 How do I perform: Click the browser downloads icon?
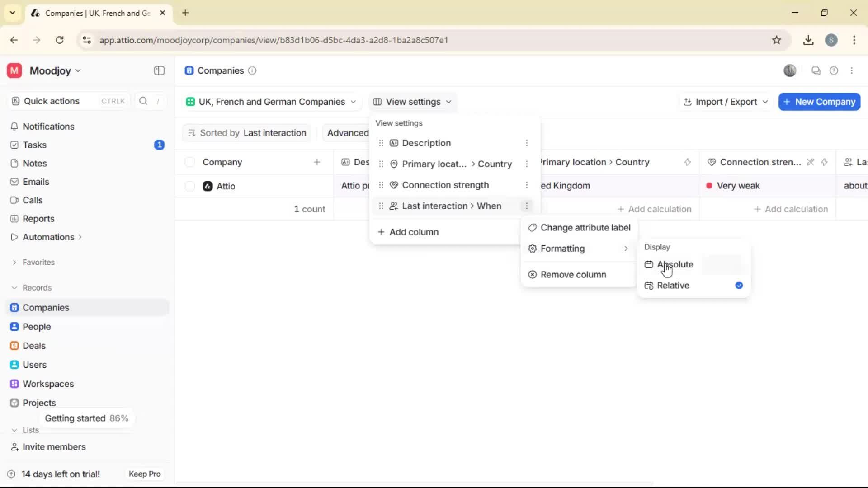[x=808, y=40]
